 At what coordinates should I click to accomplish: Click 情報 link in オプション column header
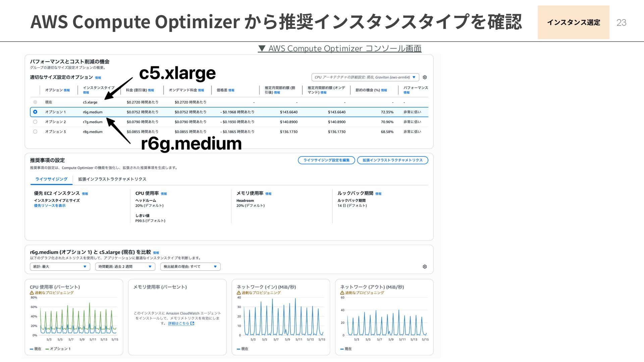(x=67, y=90)
